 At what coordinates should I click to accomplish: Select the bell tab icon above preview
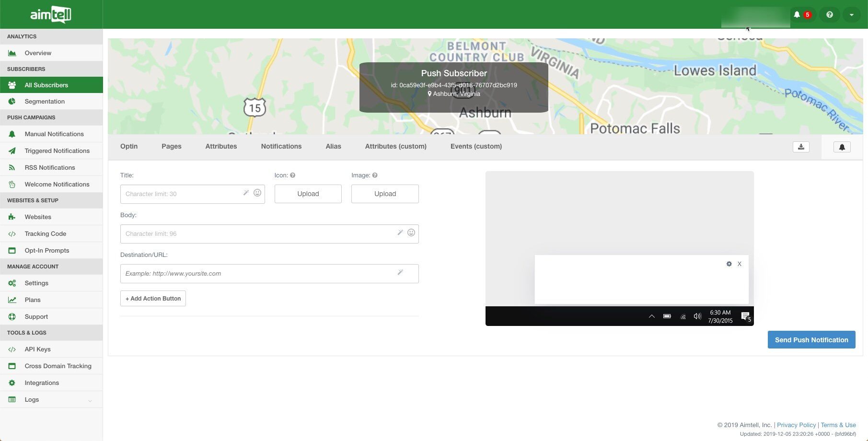[x=842, y=147]
